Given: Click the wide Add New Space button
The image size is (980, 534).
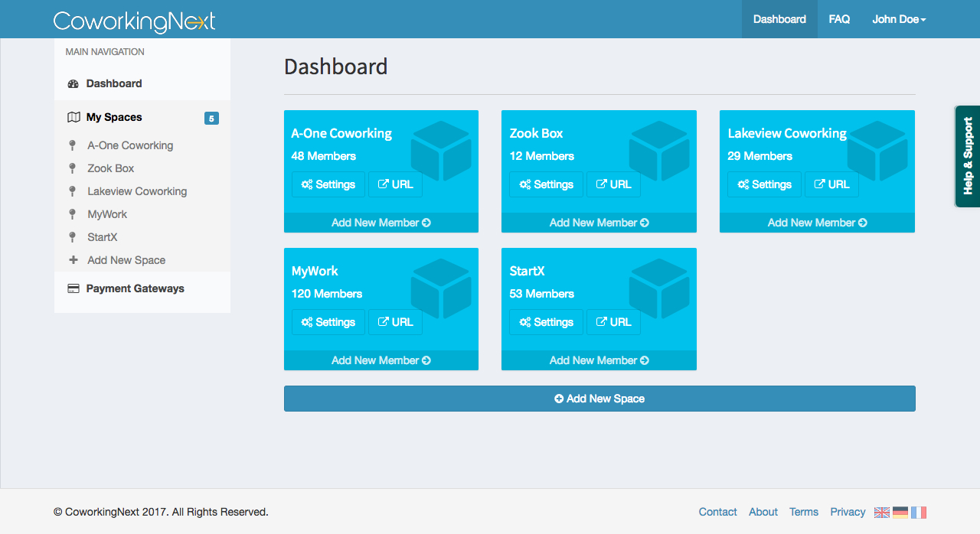Looking at the screenshot, I should coord(599,399).
